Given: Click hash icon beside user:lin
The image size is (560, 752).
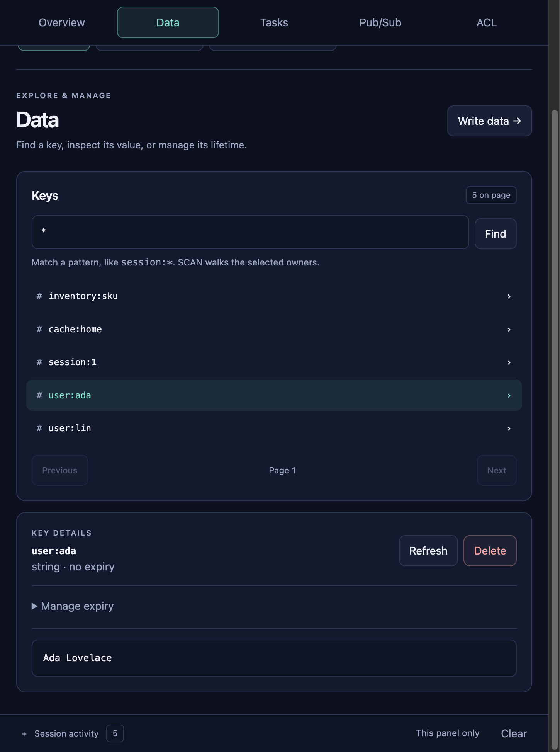Looking at the screenshot, I should (x=39, y=428).
